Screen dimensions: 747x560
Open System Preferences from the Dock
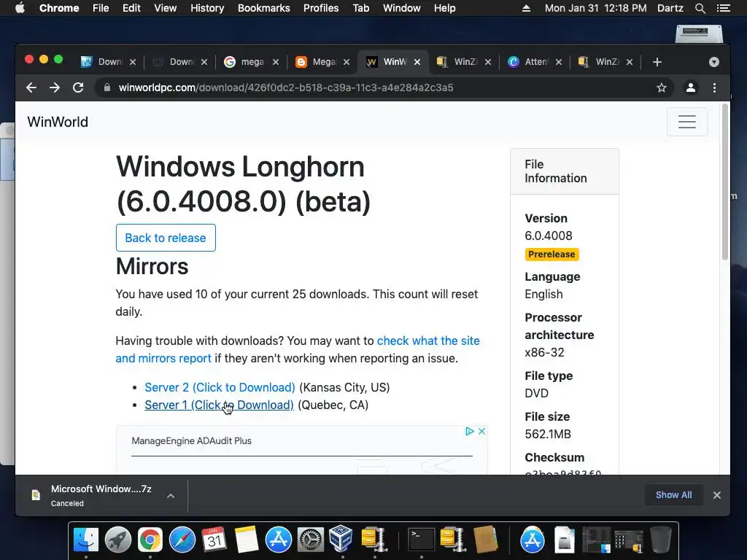pos(310,540)
